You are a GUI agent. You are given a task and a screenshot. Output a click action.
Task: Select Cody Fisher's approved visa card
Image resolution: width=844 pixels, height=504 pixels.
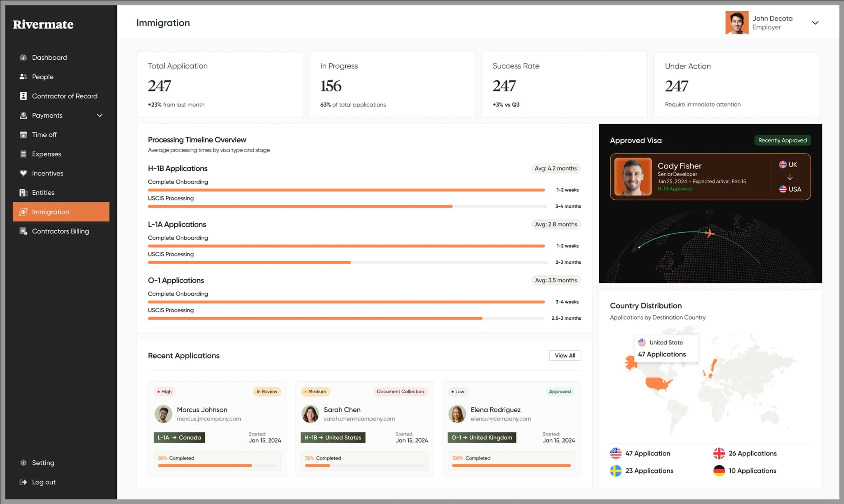710,177
